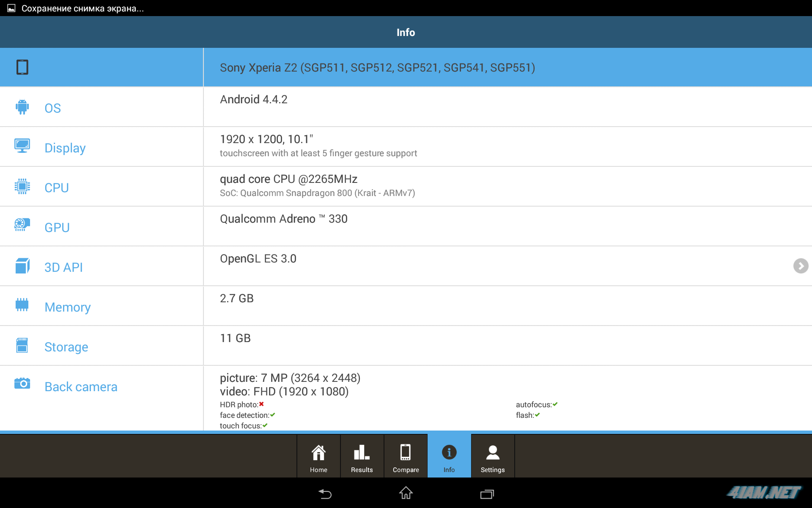Click the Qualcomm Snapdragon 800 SoC text
The width and height of the screenshot is (812, 508).
click(x=318, y=193)
